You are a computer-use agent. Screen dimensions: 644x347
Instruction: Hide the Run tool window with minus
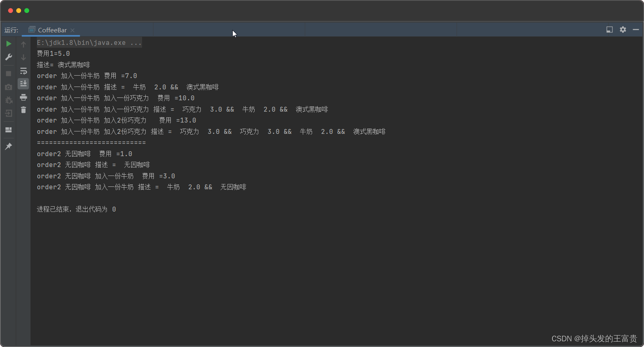click(636, 30)
